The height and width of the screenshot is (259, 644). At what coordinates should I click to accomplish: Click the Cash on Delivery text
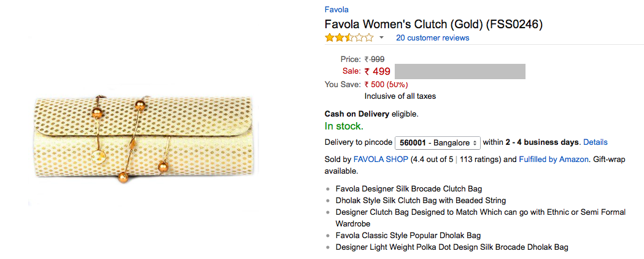357,114
